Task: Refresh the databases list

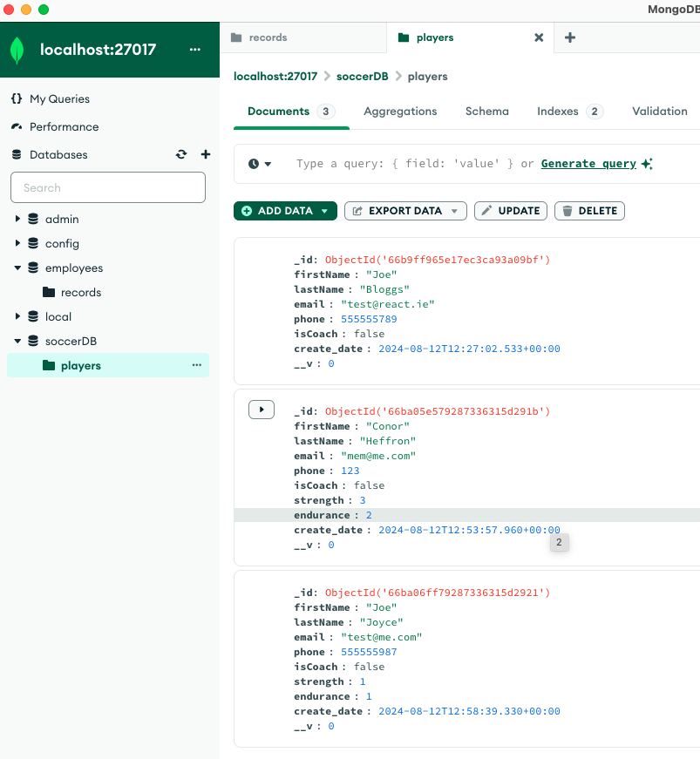Action: (181, 154)
